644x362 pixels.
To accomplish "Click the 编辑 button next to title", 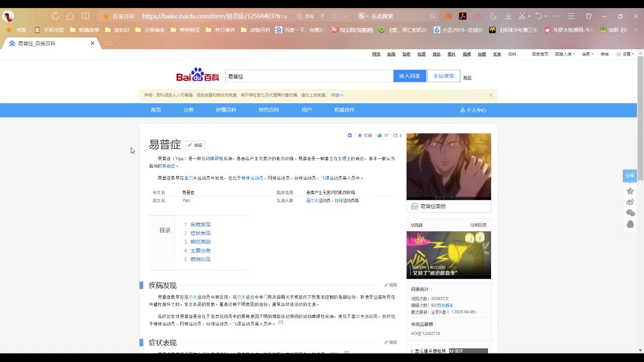I will (195, 145).
